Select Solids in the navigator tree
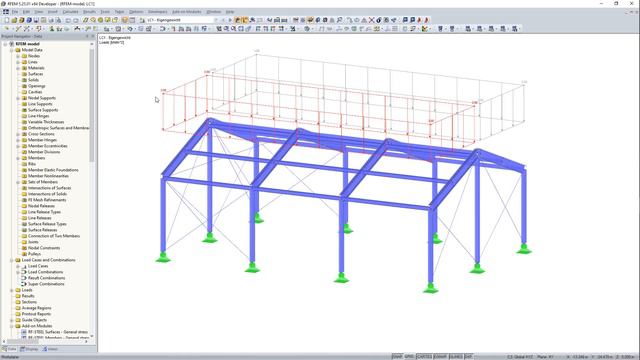Image resolution: width=640 pixels, height=360 pixels. pos(33,80)
